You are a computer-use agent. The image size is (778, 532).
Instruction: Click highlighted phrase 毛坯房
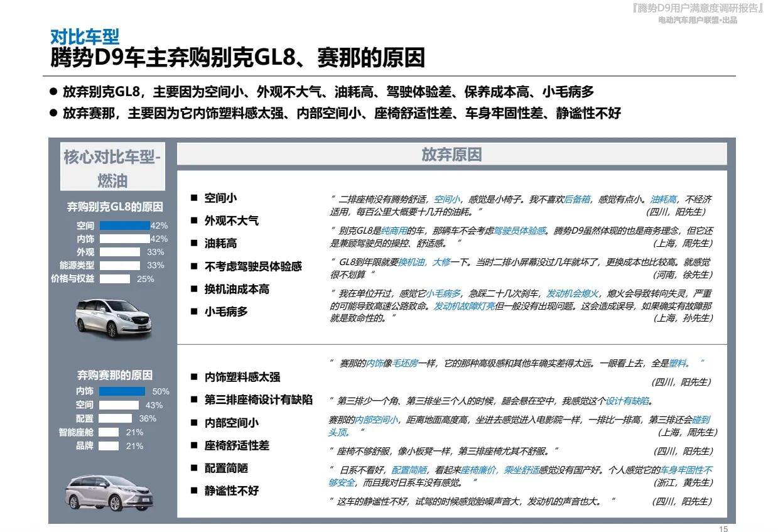click(406, 363)
